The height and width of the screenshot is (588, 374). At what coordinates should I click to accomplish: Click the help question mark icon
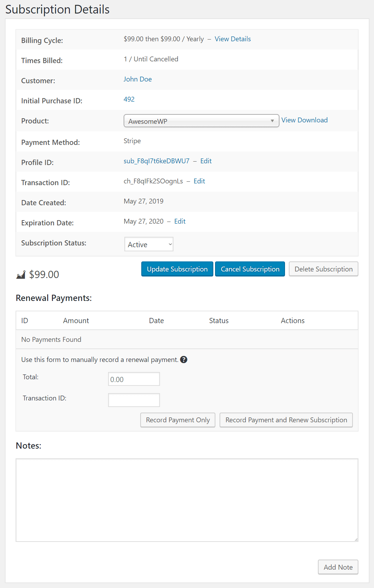click(x=184, y=360)
